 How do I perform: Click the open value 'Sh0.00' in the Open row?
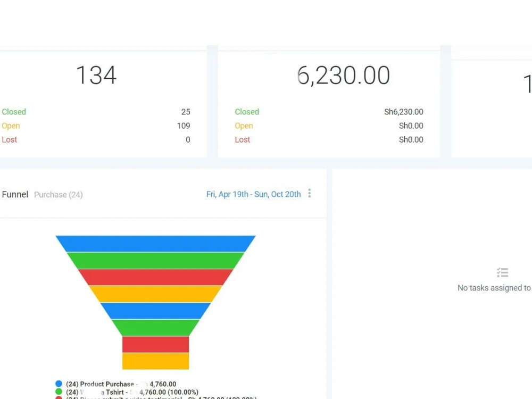click(x=411, y=126)
